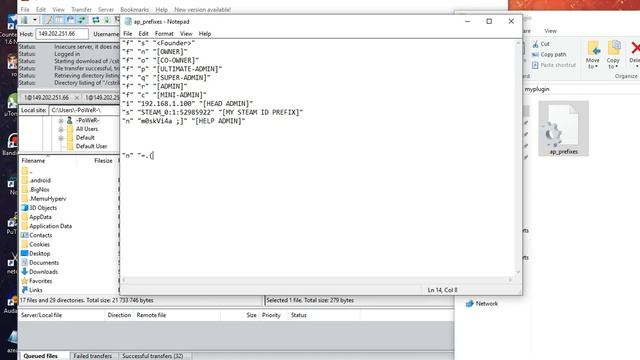Image resolution: width=640 pixels, height=360 pixels.
Task: Select the Contacts folder icon
Action: click(x=24, y=235)
